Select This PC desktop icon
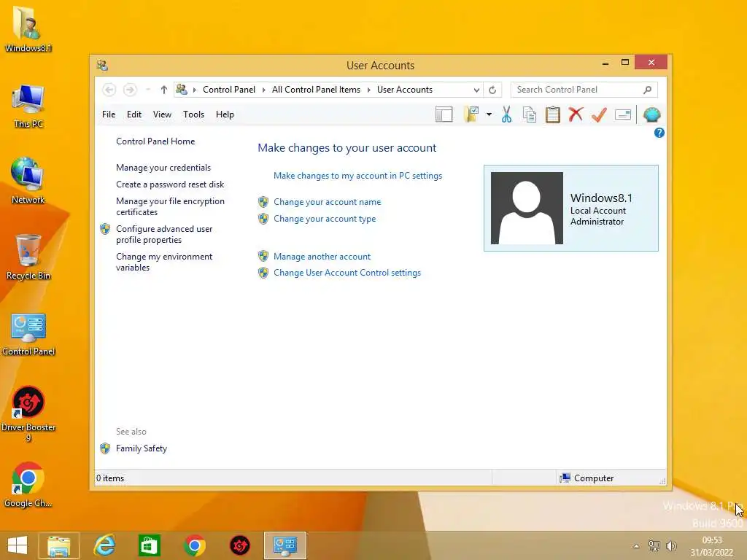The width and height of the screenshot is (747, 560). click(x=28, y=106)
